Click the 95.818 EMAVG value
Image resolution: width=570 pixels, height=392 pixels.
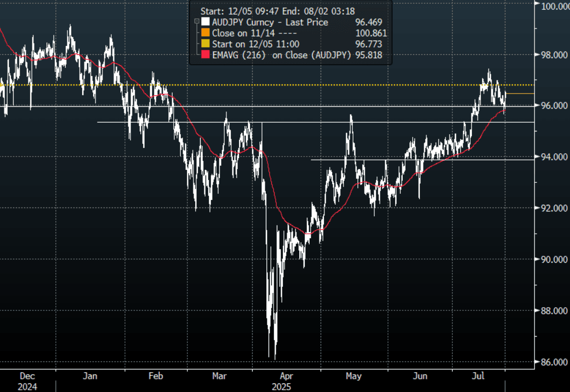(x=368, y=55)
